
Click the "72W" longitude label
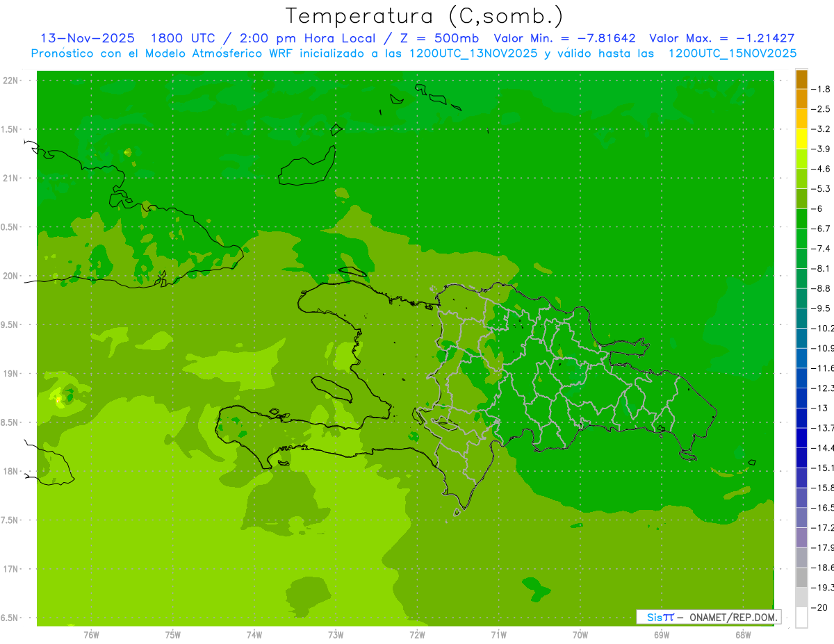(x=417, y=634)
